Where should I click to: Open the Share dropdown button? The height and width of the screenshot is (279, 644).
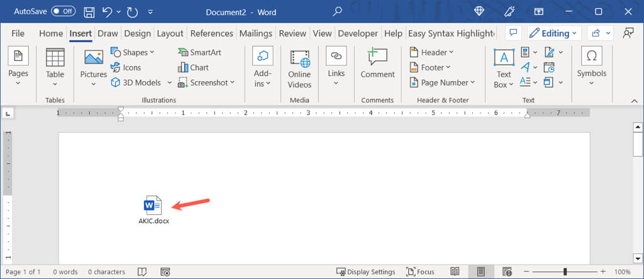[x=600, y=33]
